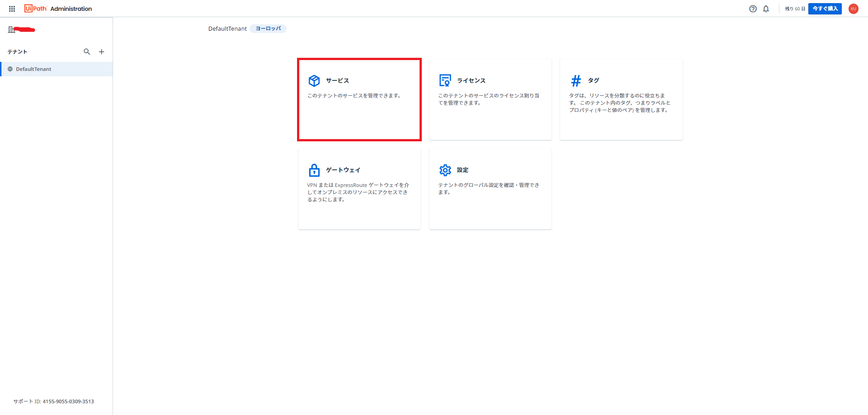Open the app launcher grid icon
The width and height of the screenshot is (868, 415).
tap(11, 8)
